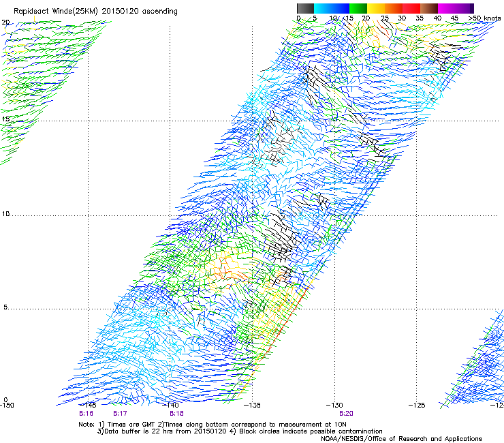Viewport: 504px width, 443px height.
Task: Click the latitude "5" label on left axis
Action: (5, 307)
